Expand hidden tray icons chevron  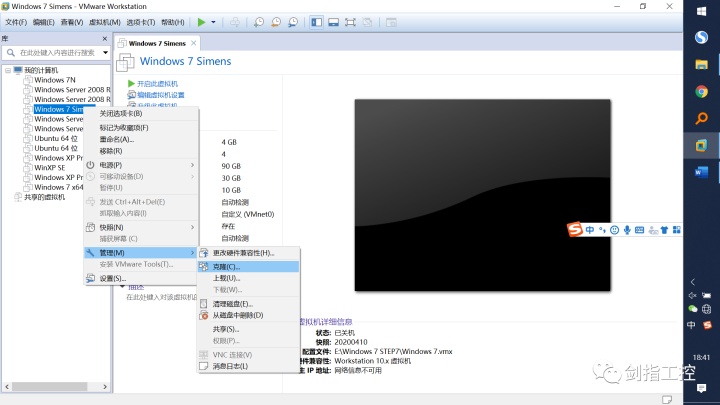(x=693, y=282)
